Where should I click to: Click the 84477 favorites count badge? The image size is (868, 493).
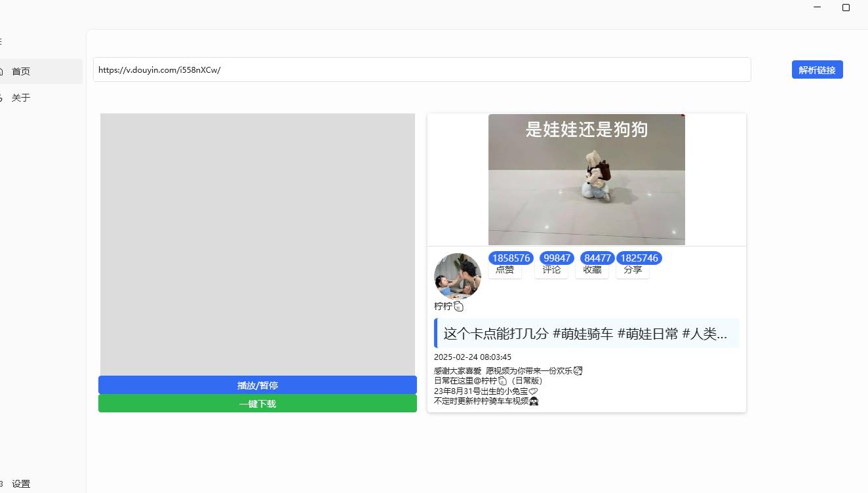coord(597,258)
